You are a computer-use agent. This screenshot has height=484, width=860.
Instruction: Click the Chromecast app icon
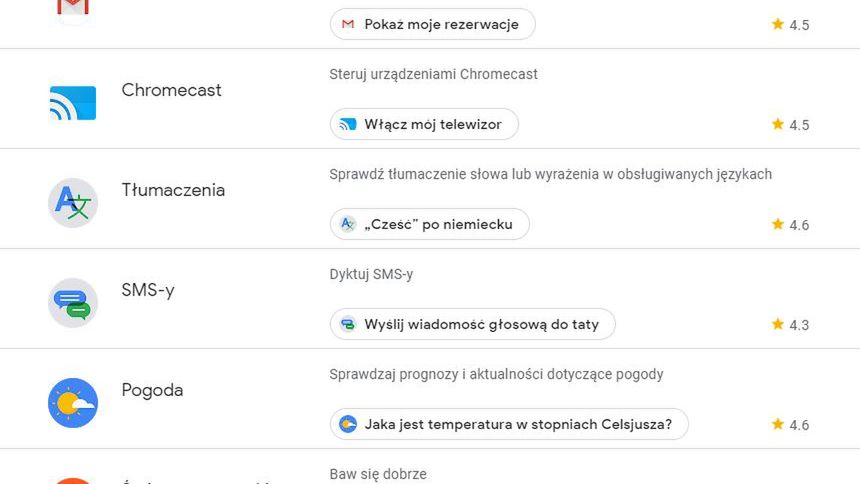tap(73, 103)
